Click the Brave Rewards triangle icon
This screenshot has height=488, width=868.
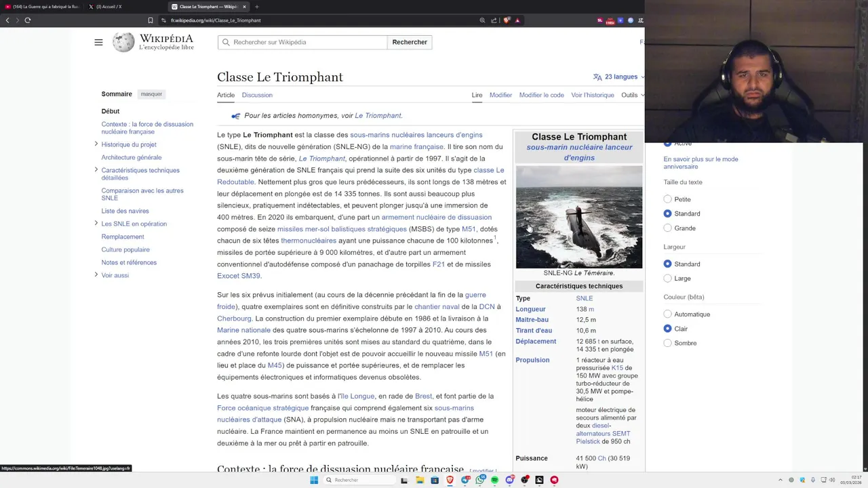(x=517, y=20)
